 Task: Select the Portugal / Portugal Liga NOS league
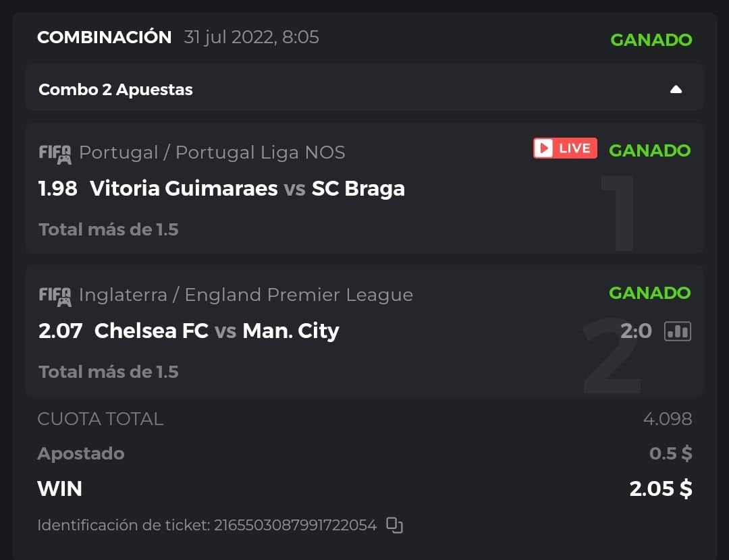(212, 152)
